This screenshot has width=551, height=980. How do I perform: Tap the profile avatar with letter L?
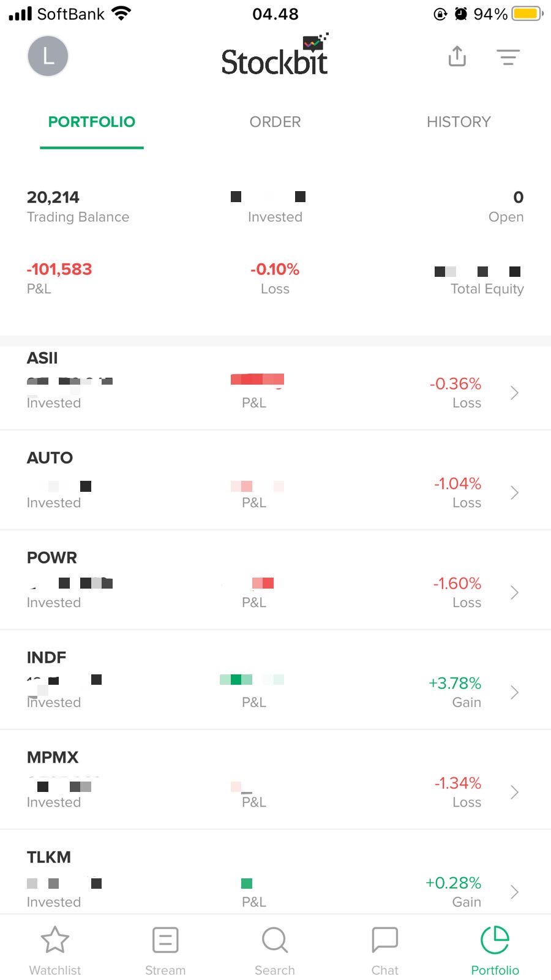(x=48, y=56)
